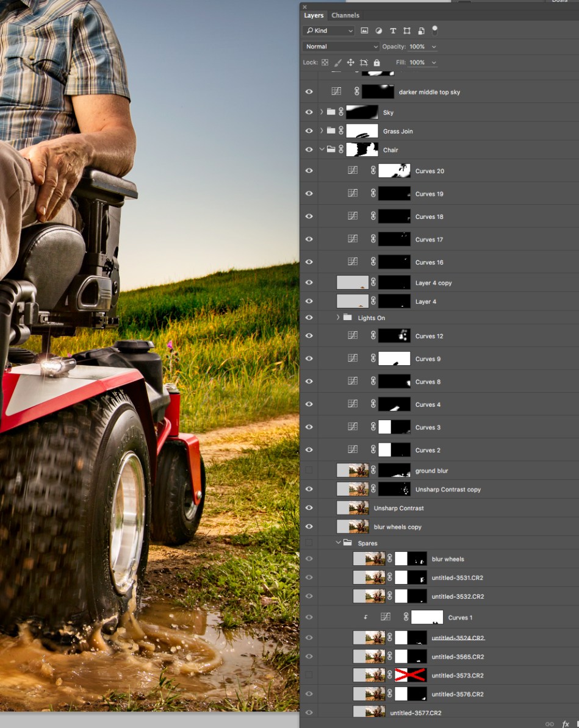Hide the Curves 20 layer

tap(309, 171)
